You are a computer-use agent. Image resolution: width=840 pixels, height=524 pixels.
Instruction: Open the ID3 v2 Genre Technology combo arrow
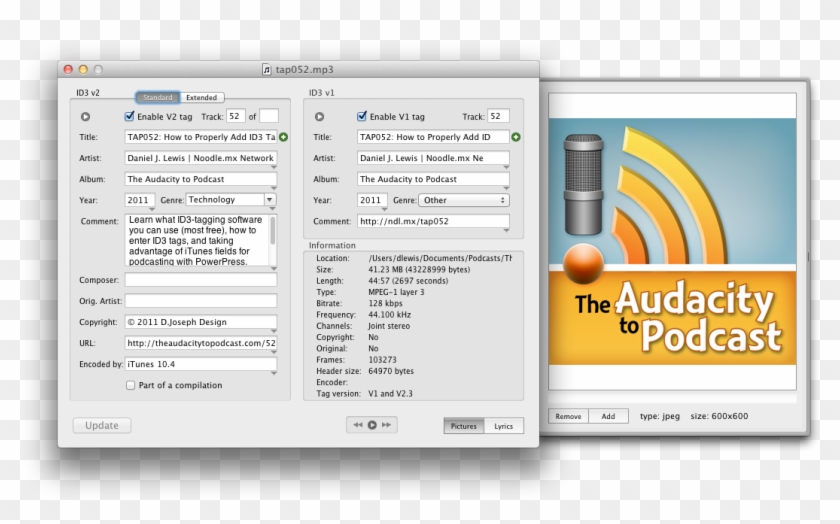(x=270, y=199)
